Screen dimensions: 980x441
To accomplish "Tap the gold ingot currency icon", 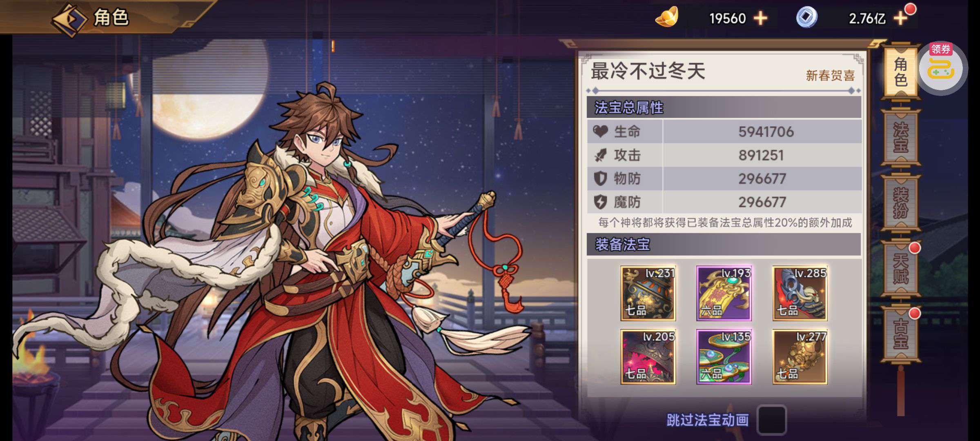I will pyautogui.click(x=667, y=17).
